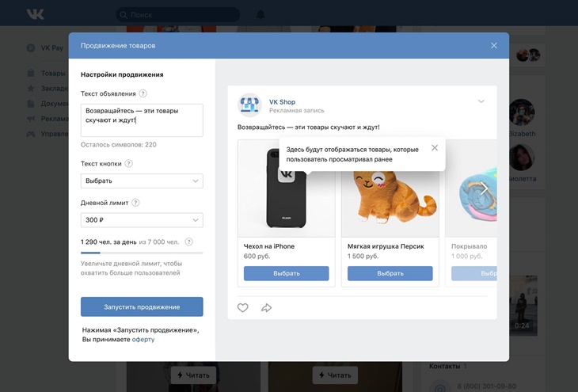Viewport: 578px width, 392px height.
Task: Click the profile avatars at top right
Action: coord(528,55)
